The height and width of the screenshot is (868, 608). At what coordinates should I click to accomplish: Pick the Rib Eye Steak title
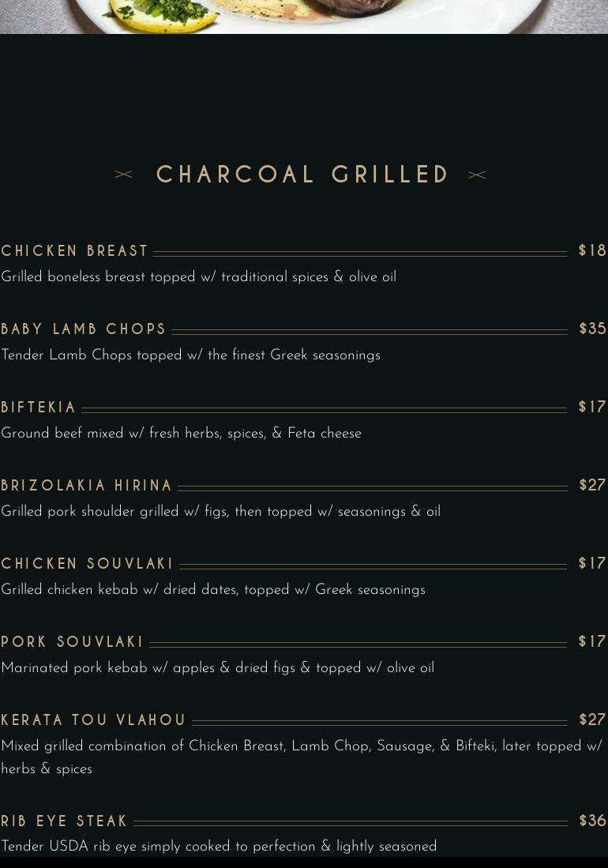coord(65,821)
